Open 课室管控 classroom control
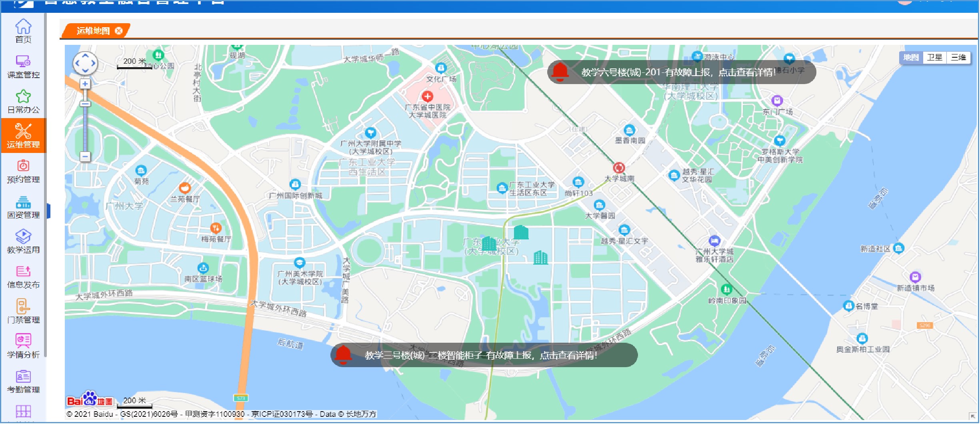 pos(23,66)
